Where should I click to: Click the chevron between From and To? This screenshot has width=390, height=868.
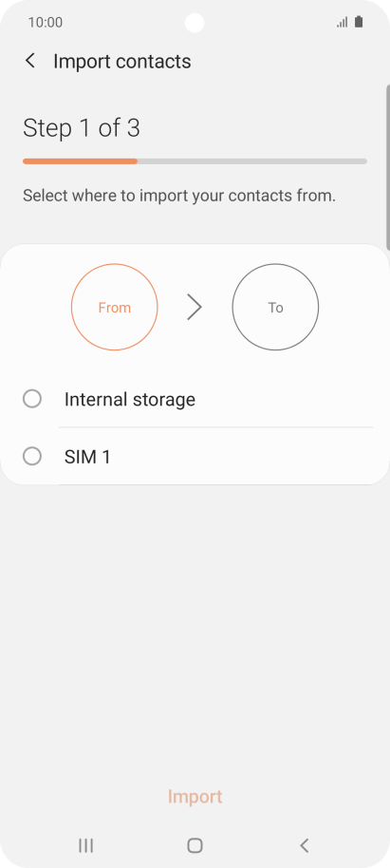(195, 308)
